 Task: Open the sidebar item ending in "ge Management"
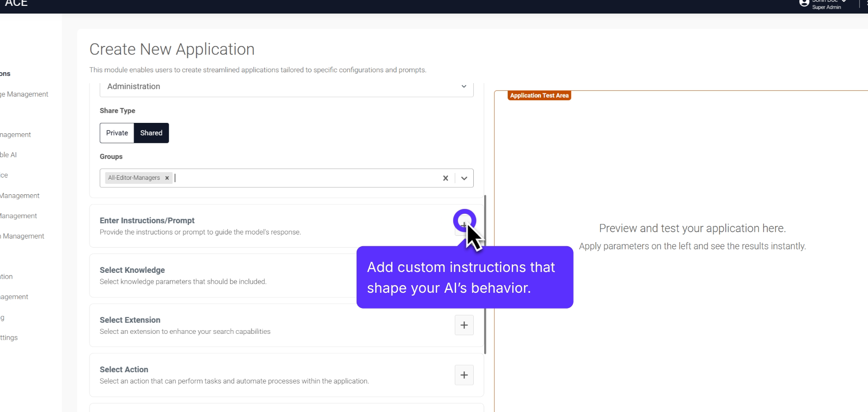(x=25, y=94)
